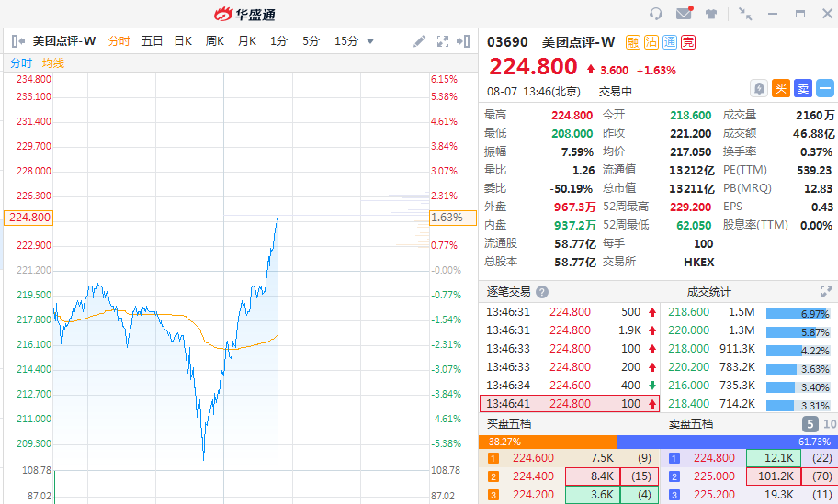Screen dimensions: 838x504
Task: Remove stock from watchlist minus button
Action: pos(825,88)
